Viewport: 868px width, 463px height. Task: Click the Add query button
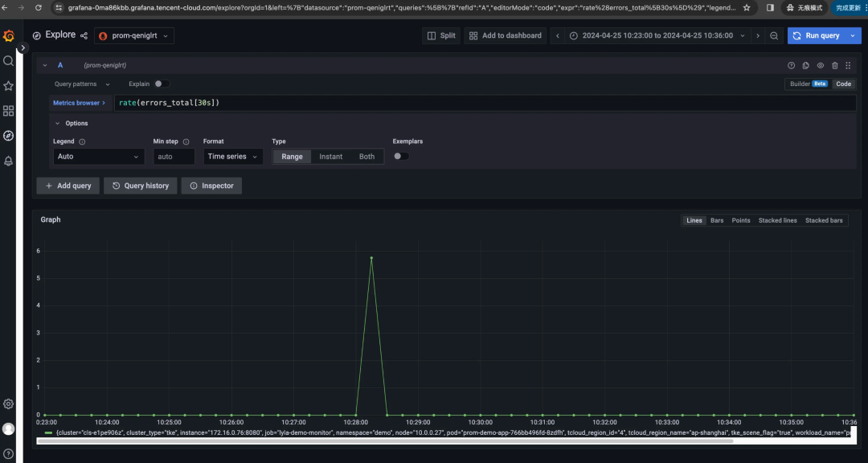click(x=68, y=186)
